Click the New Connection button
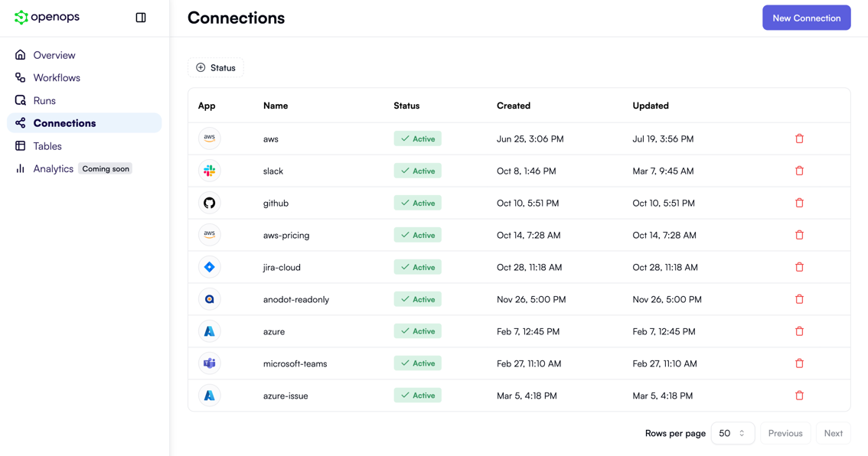The image size is (868, 456). [x=806, y=17]
